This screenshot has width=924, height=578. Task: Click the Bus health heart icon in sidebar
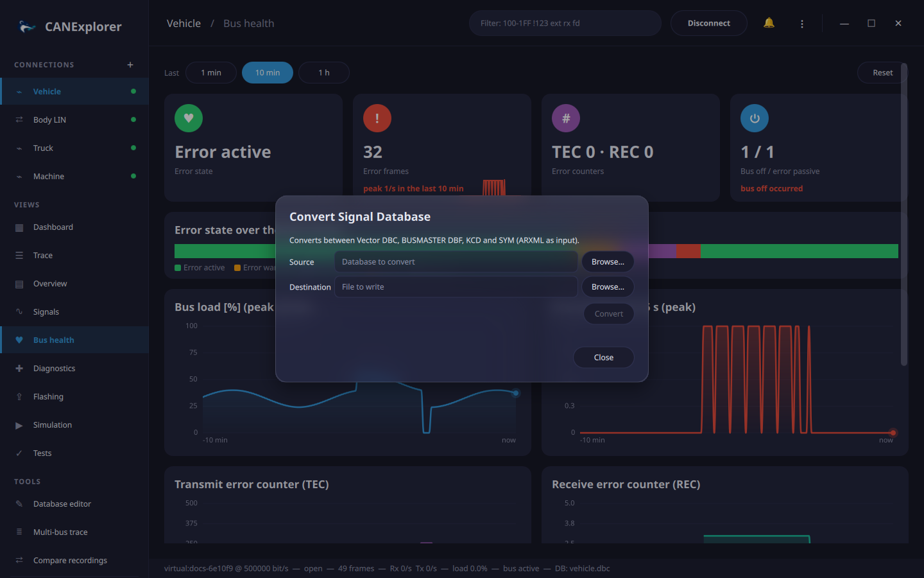coord(19,340)
